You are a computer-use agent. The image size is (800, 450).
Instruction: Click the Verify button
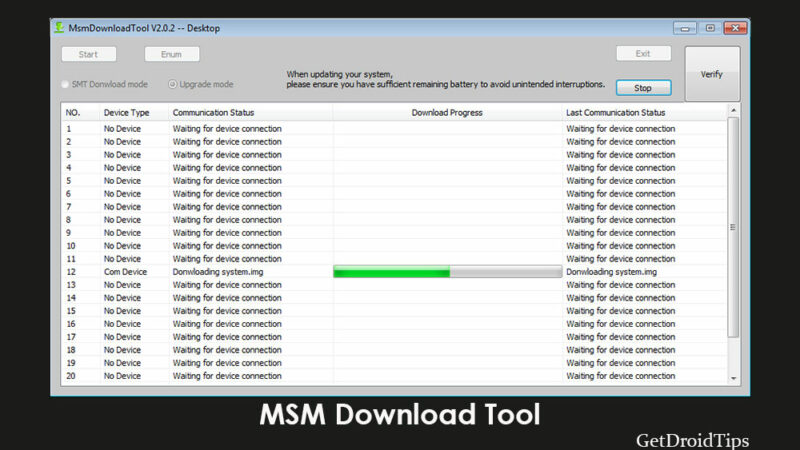point(712,74)
